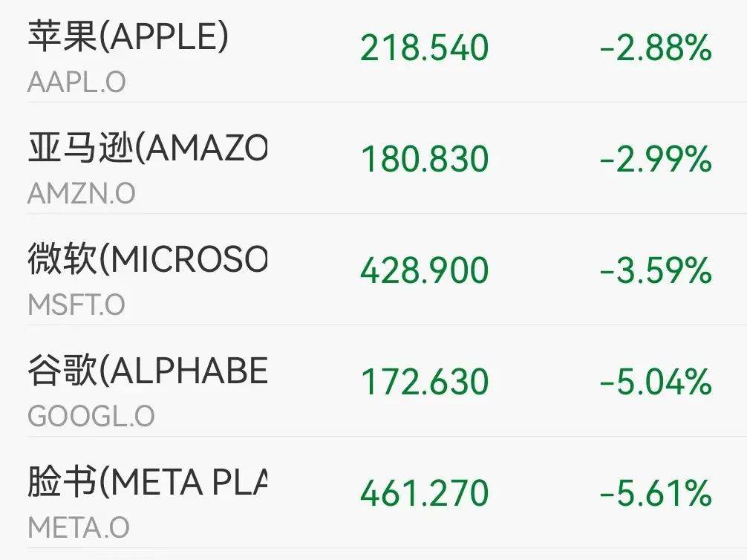Tap Microsoft's change -3.59%
Viewport: 747px width, 560px height.
pos(656,270)
